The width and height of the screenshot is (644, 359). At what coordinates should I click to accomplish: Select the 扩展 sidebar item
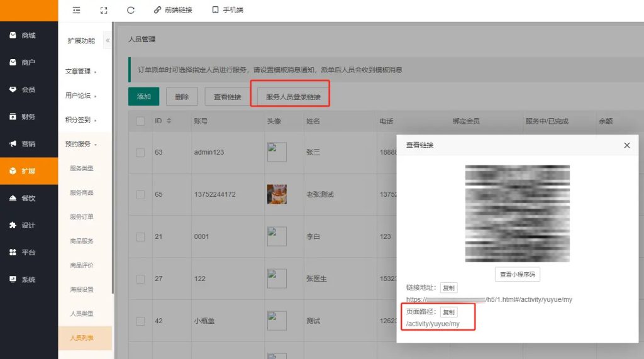pos(29,171)
